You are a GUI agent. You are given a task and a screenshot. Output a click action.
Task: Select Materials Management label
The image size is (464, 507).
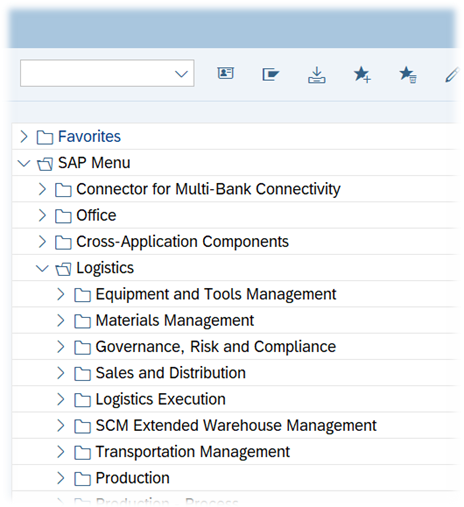click(x=175, y=320)
